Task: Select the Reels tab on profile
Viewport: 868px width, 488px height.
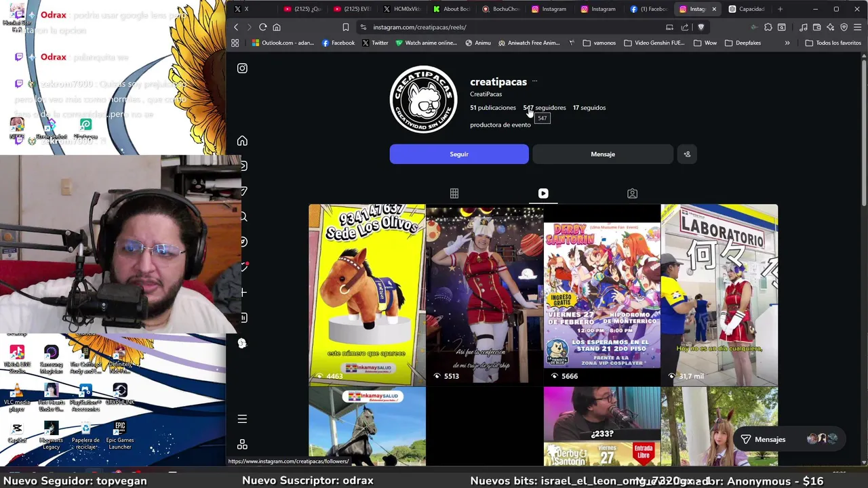Action: 543,194
